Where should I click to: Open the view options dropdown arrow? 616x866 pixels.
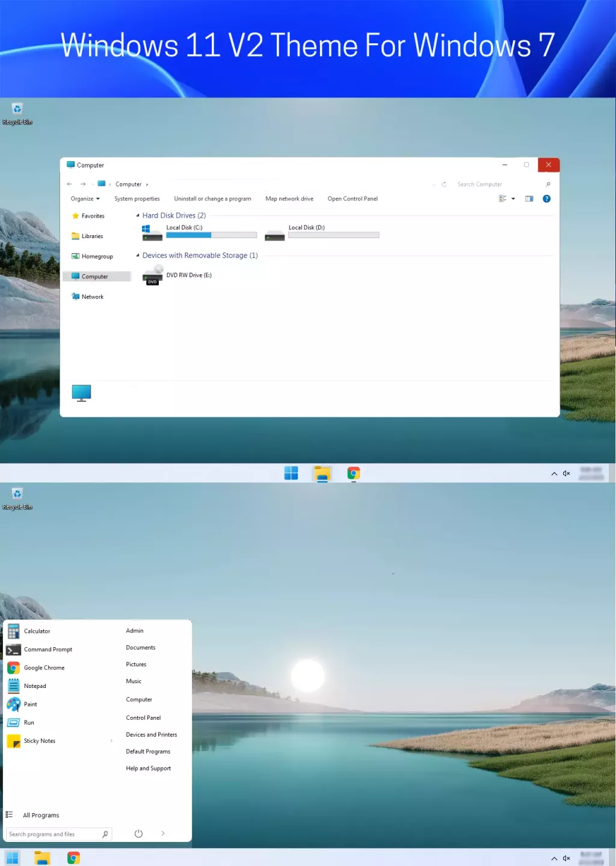(513, 198)
